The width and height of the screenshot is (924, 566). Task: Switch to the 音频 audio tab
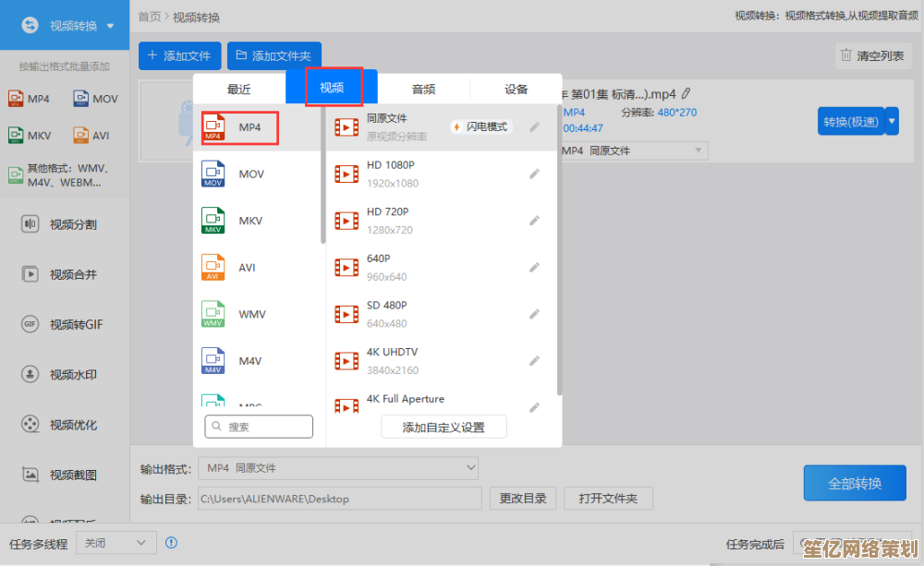423,89
